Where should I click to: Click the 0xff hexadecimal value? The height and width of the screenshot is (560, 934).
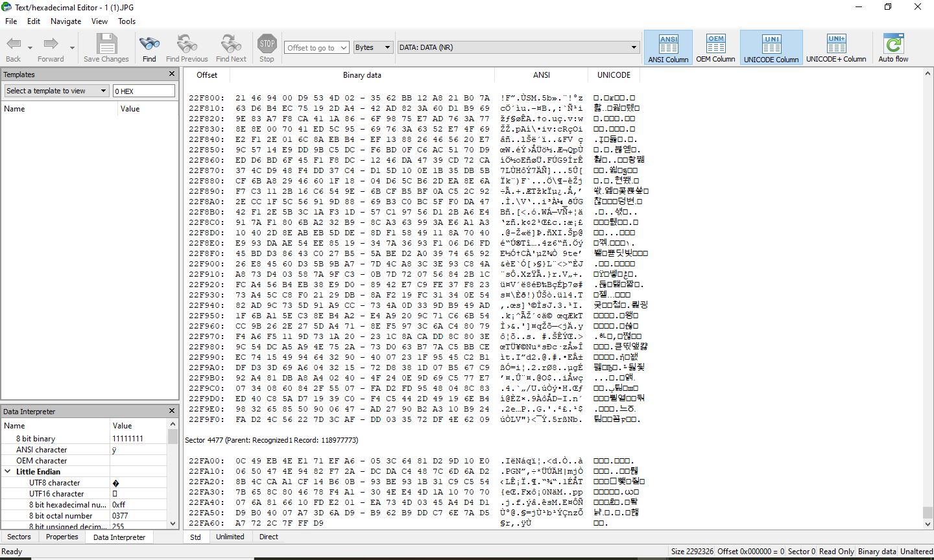pyautogui.click(x=119, y=505)
